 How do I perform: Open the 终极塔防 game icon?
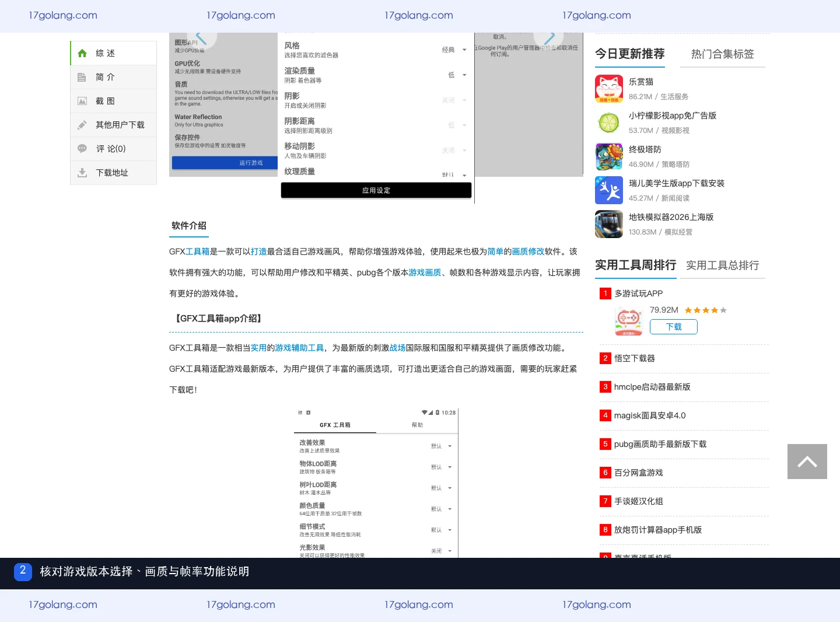609,156
